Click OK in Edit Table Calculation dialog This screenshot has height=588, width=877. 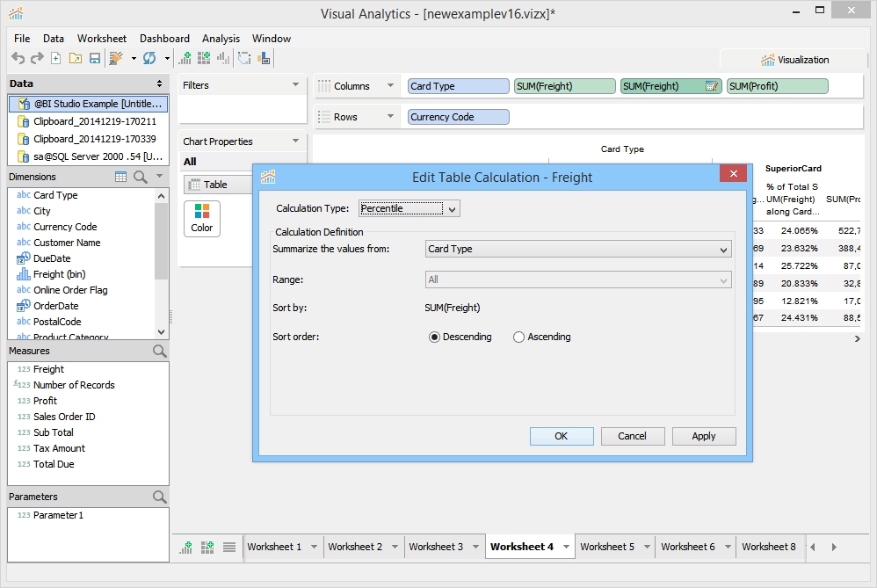pos(562,436)
